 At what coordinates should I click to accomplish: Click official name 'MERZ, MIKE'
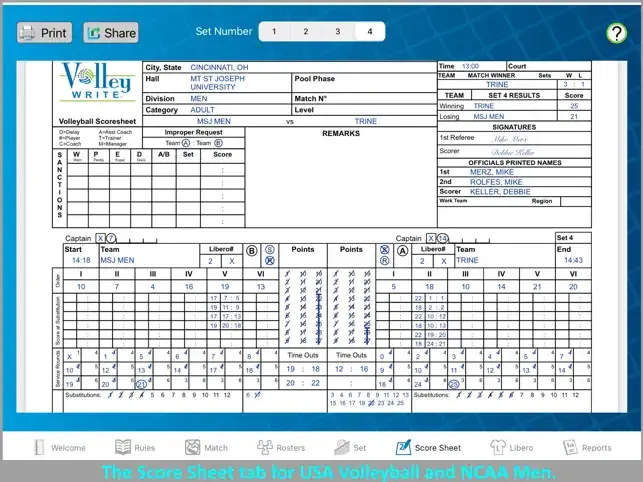[x=492, y=172]
